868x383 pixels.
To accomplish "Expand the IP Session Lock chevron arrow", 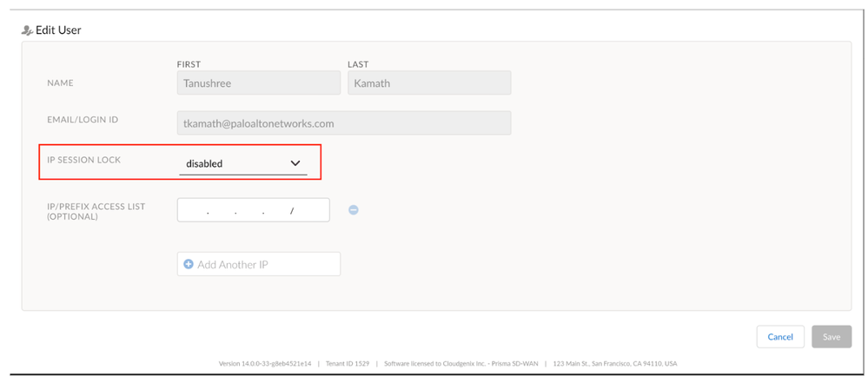I will coord(295,163).
